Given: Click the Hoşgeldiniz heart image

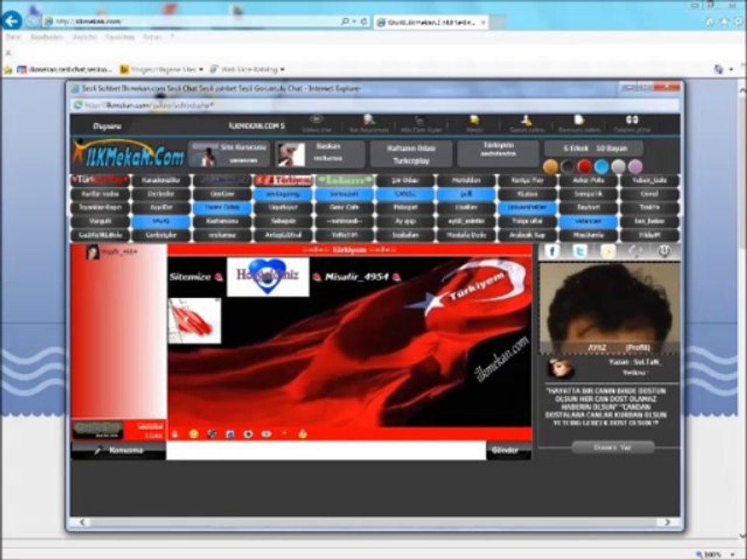Looking at the screenshot, I should (x=268, y=277).
